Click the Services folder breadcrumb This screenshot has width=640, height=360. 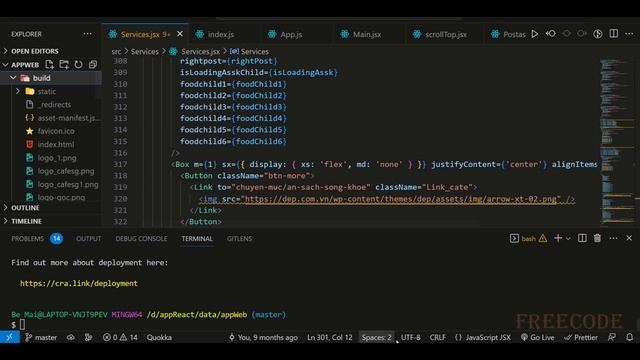pyautogui.click(x=144, y=51)
